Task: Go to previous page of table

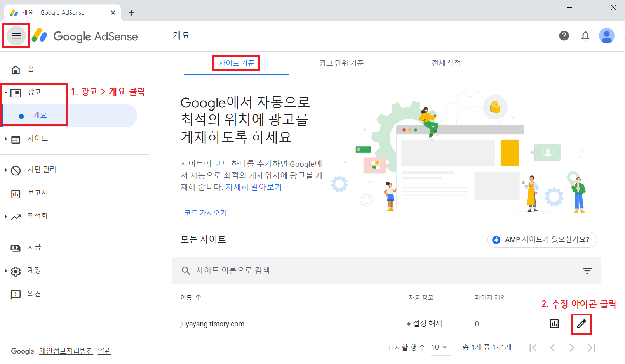Action: click(552, 348)
